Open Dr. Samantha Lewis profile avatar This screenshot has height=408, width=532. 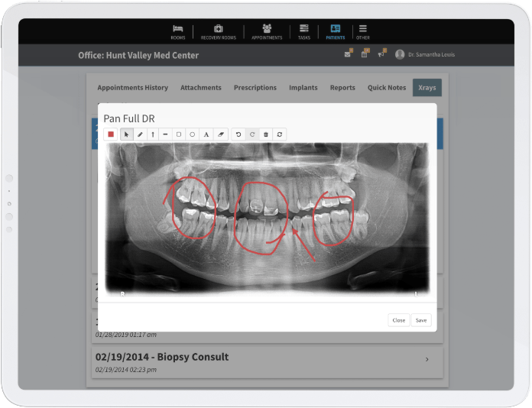pyautogui.click(x=400, y=54)
